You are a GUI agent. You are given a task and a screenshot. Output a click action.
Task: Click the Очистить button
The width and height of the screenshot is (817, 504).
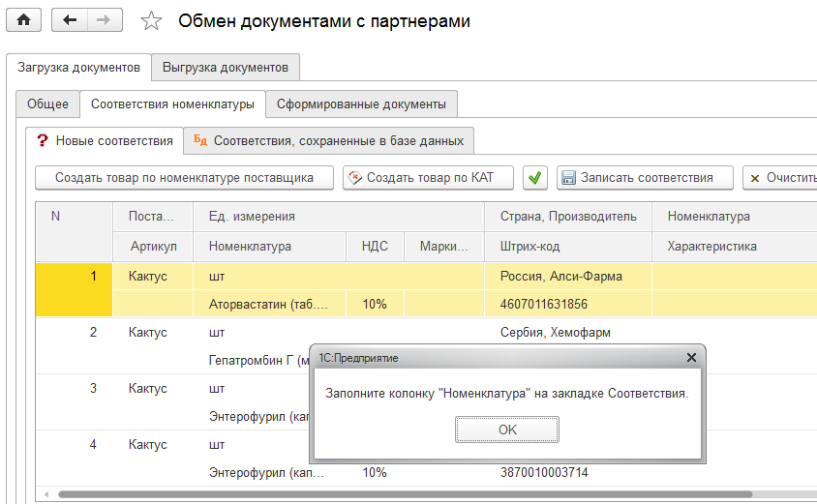point(780,178)
